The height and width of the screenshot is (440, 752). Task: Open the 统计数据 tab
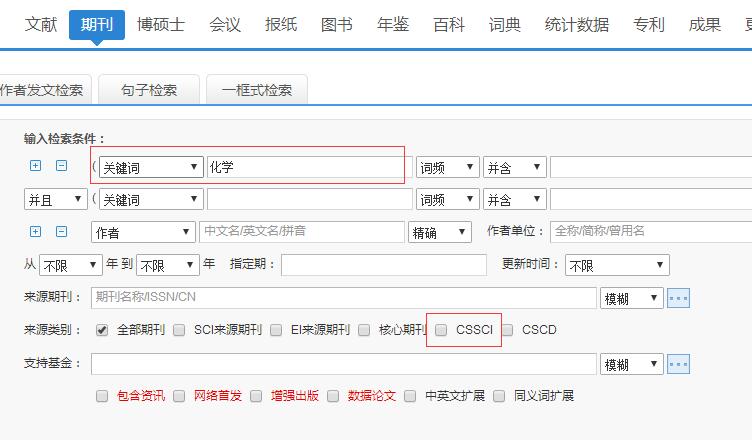pyautogui.click(x=576, y=25)
